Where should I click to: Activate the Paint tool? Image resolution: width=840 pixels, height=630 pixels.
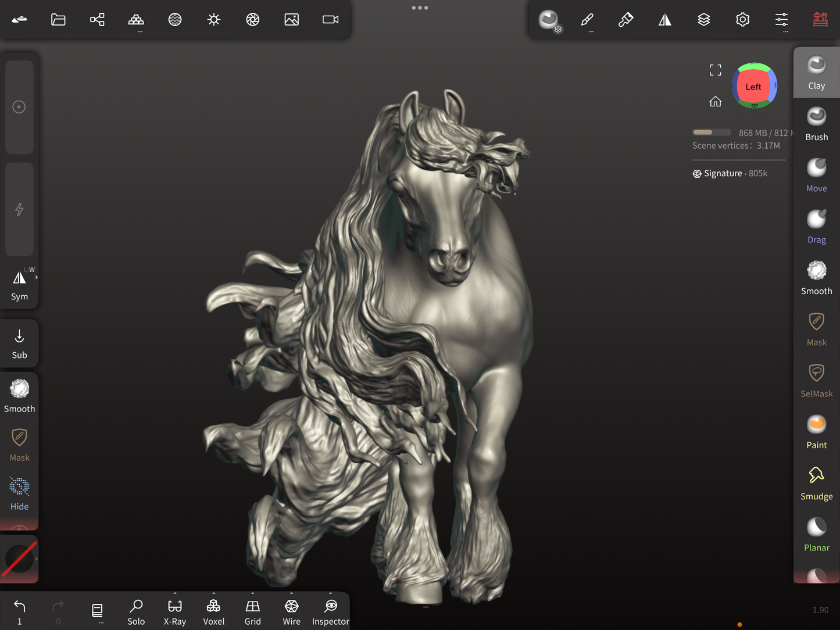[x=816, y=432]
